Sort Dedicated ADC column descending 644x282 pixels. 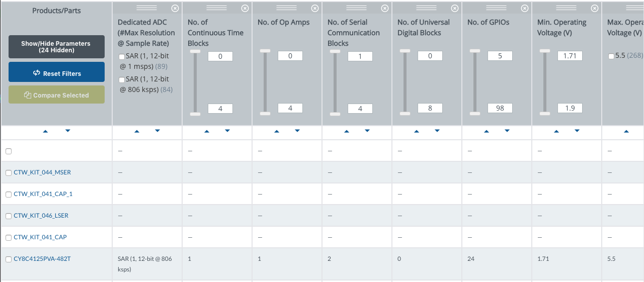pyautogui.click(x=157, y=131)
